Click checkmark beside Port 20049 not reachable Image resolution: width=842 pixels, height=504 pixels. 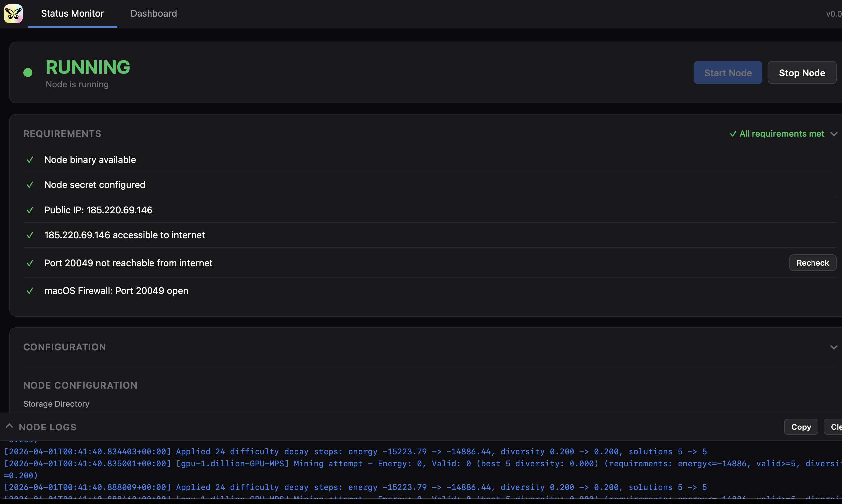(30, 263)
